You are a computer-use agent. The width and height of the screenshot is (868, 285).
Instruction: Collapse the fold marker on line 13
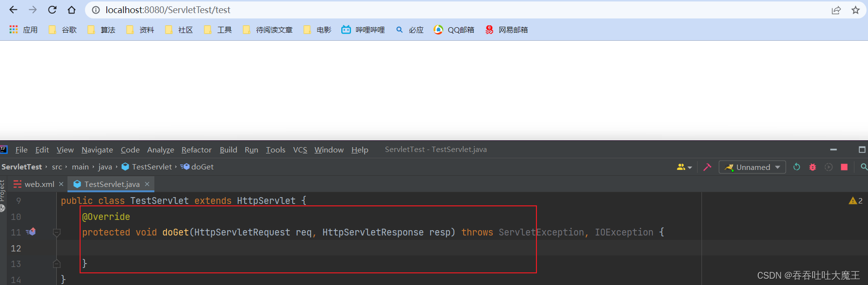57,264
